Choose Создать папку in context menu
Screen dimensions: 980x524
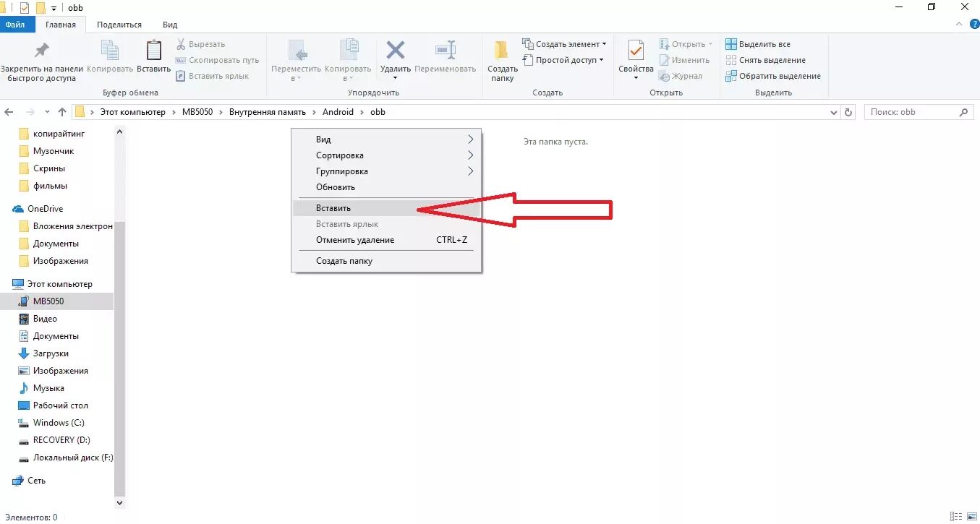tap(386, 261)
